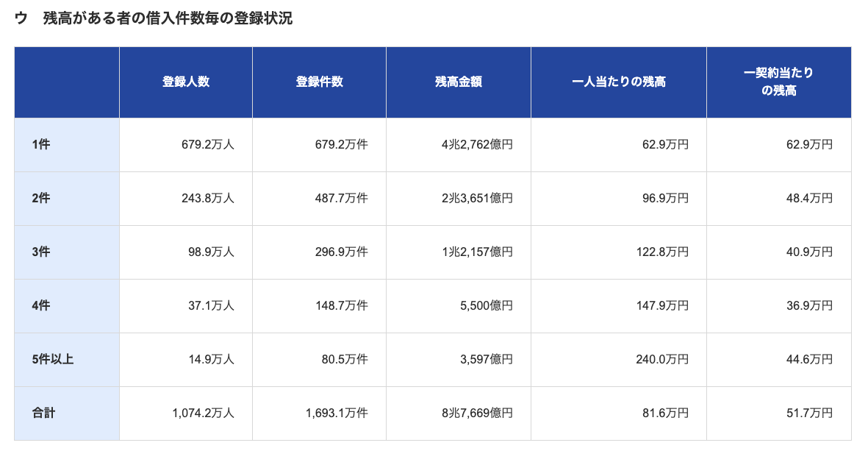Click 62.9万円 in the 一契約当たりの残高 column
This screenshot has width=868, height=451.
pyautogui.click(x=779, y=145)
